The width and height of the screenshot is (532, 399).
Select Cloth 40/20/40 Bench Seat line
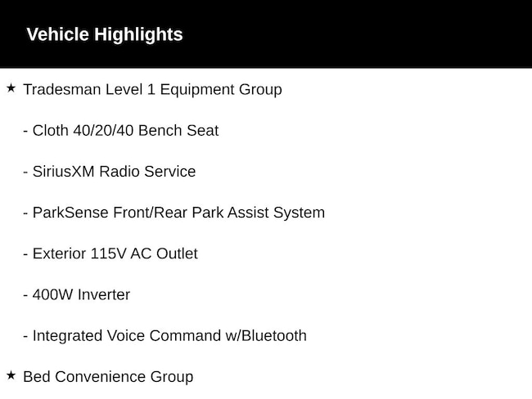point(121,131)
